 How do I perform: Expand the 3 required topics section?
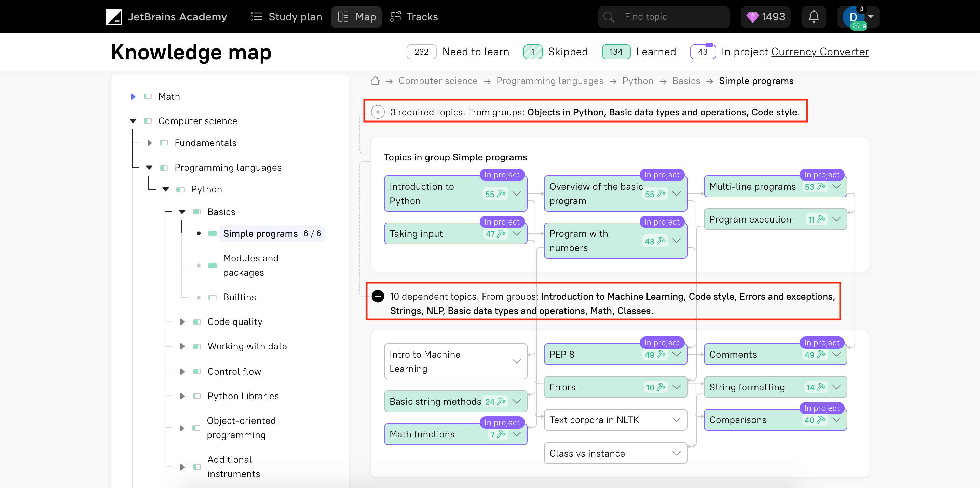click(378, 112)
